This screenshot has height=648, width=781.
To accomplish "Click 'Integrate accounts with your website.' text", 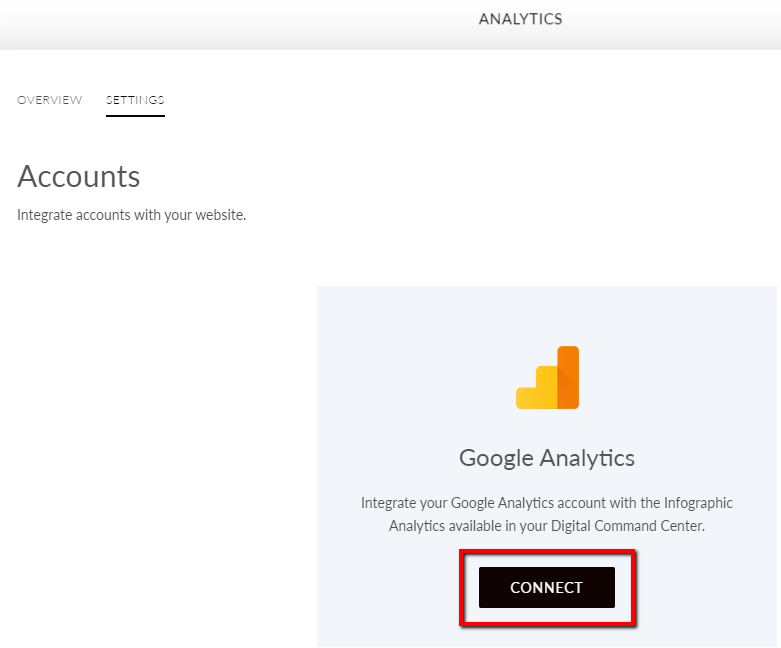I will (131, 215).
